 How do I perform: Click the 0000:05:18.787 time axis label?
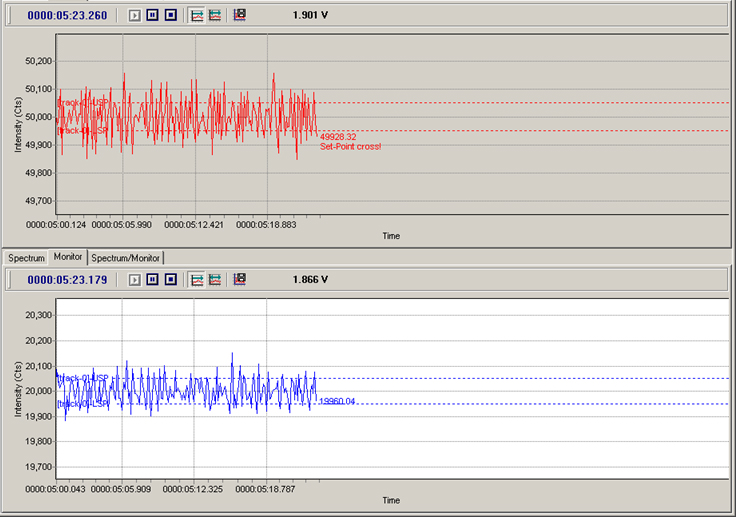tap(265, 489)
